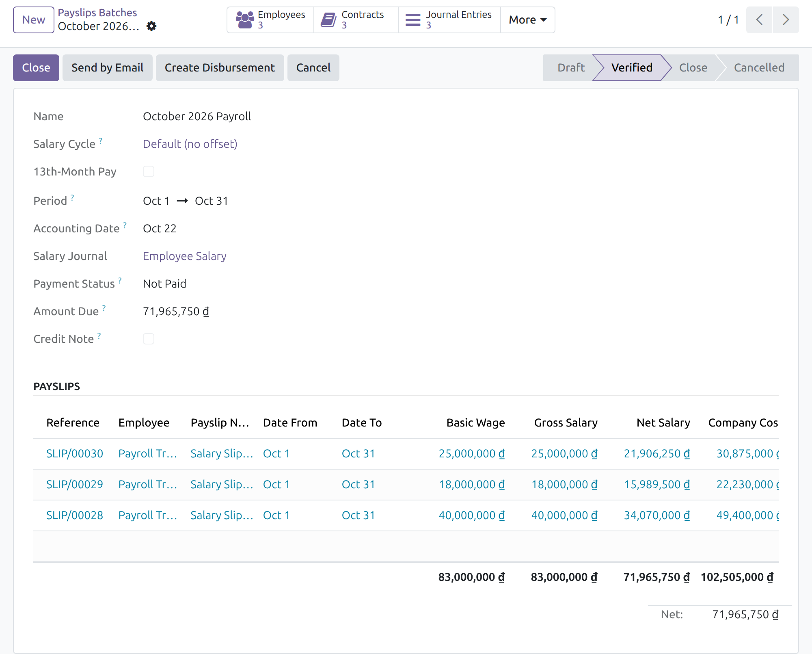Go to next record arrow
The image size is (812, 654).
point(786,20)
